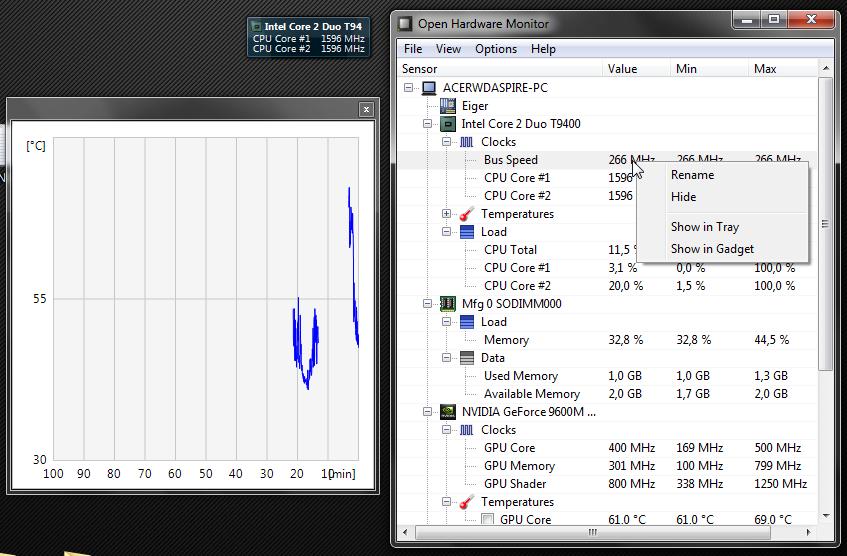This screenshot has width=847, height=556.
Task: Choose Rename from the context menu
Action: [x=722, y=175]
